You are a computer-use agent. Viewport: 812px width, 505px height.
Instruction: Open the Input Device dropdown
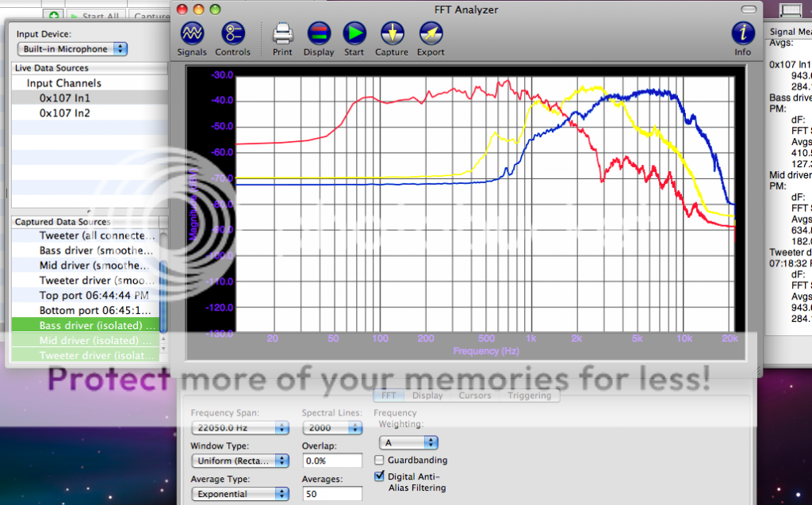71,48
